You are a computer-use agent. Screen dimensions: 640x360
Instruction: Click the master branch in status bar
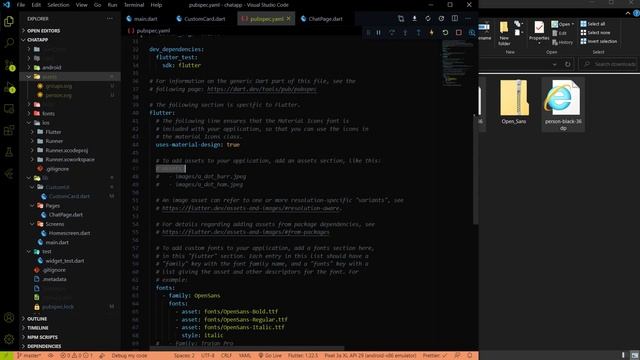pos(29,356)
